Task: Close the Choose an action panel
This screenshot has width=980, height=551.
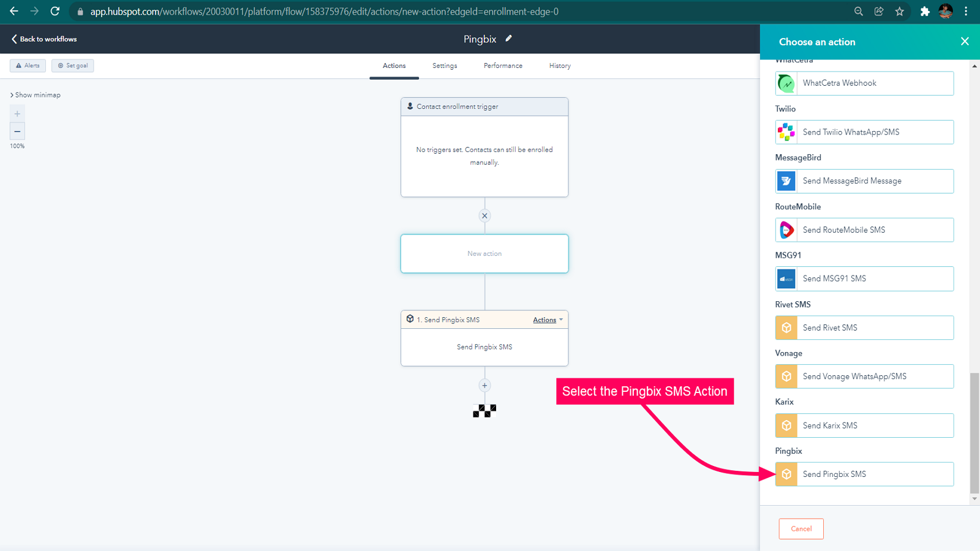Action: [965, 42]
